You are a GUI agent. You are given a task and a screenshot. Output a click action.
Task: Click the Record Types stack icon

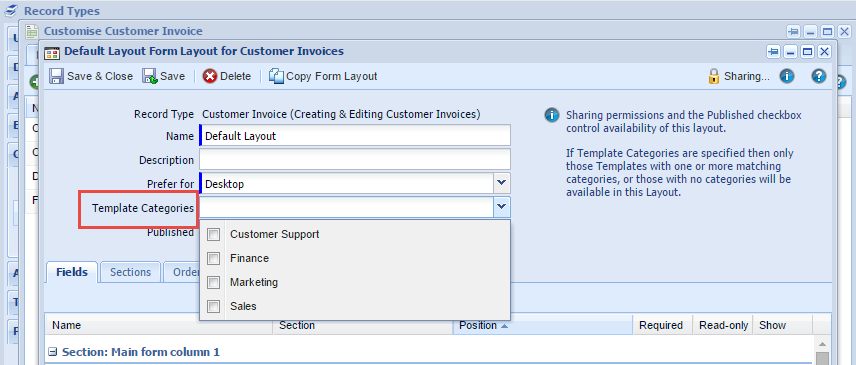pos(11,10)
